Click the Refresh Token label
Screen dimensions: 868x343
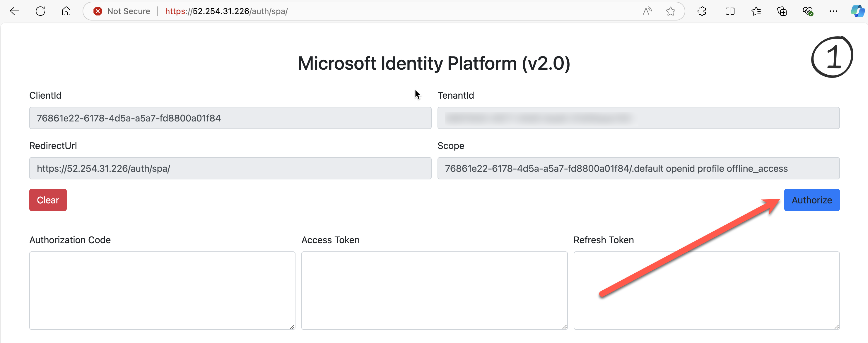604,240
